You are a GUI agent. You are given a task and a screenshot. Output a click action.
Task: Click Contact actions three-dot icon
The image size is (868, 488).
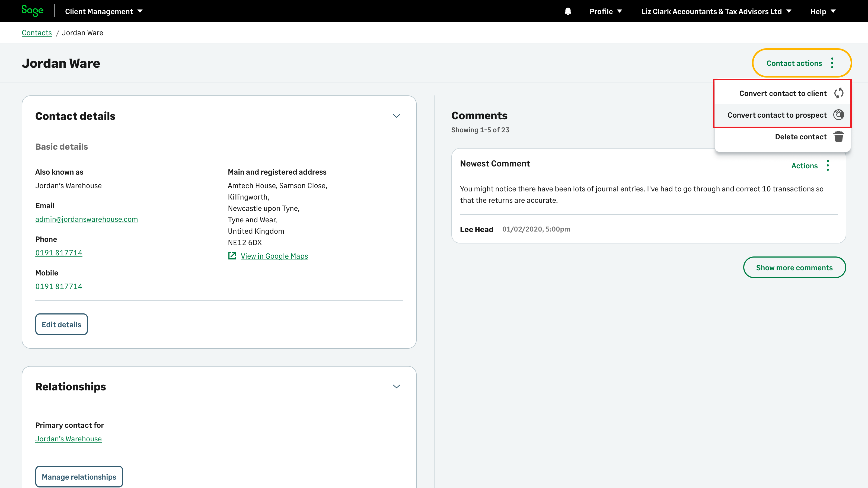(832, 63)
